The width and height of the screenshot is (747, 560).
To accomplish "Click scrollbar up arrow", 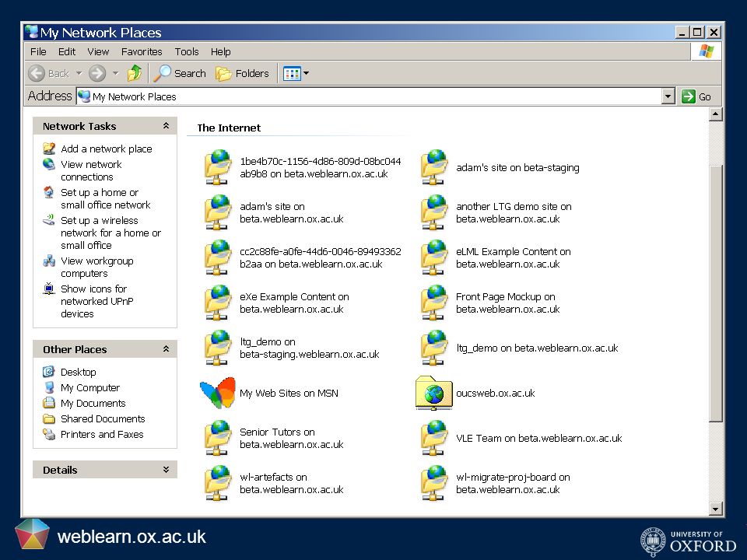I will (x=715, y=114).
